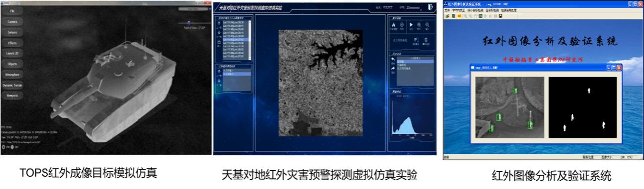Open the Sensors panel in TOPS
Screen dimensions: 644x189
point(12,32)
